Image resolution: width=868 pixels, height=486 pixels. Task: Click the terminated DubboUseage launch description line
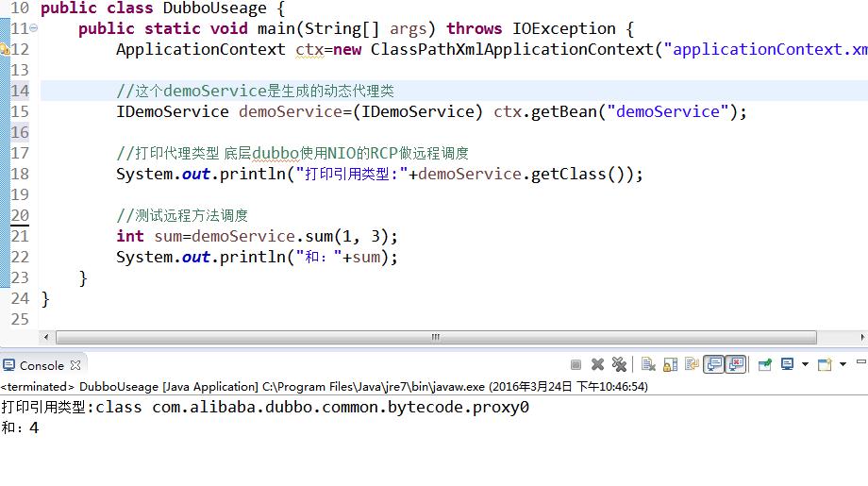click(x=324, y=386)
